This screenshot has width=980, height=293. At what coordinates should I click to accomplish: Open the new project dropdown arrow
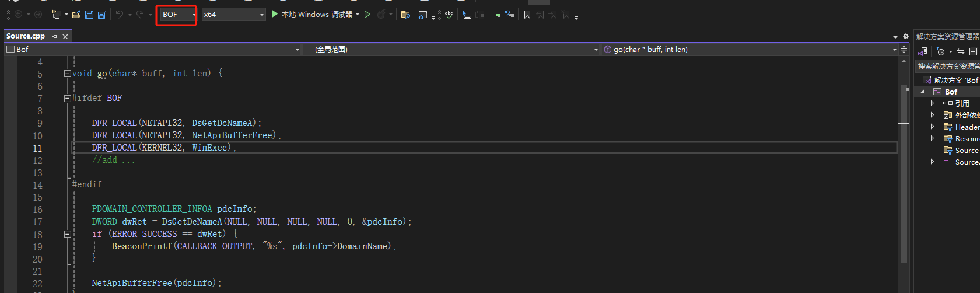pos(66,15)
